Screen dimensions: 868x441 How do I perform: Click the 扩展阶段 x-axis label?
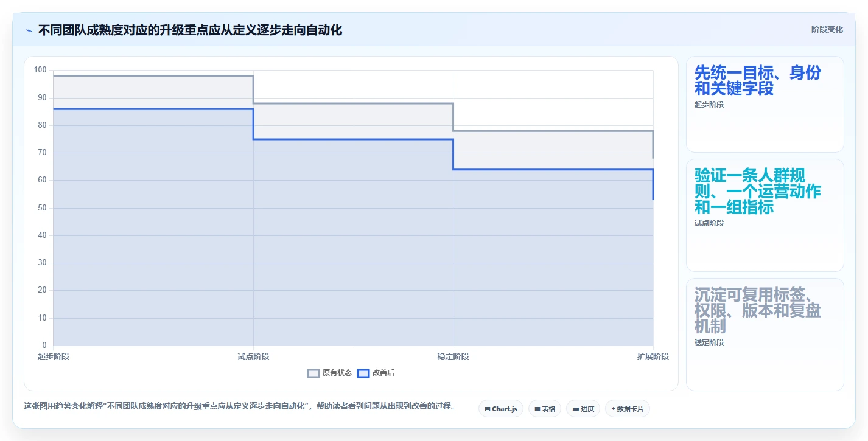pos(653,356)
